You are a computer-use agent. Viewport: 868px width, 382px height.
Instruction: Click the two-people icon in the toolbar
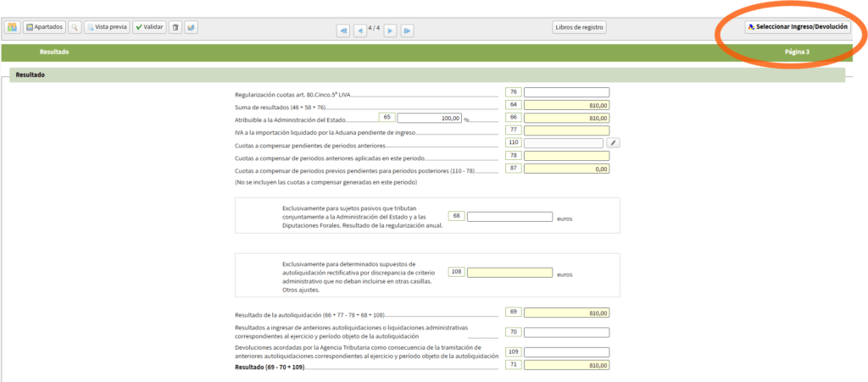(x=12, y=27)
